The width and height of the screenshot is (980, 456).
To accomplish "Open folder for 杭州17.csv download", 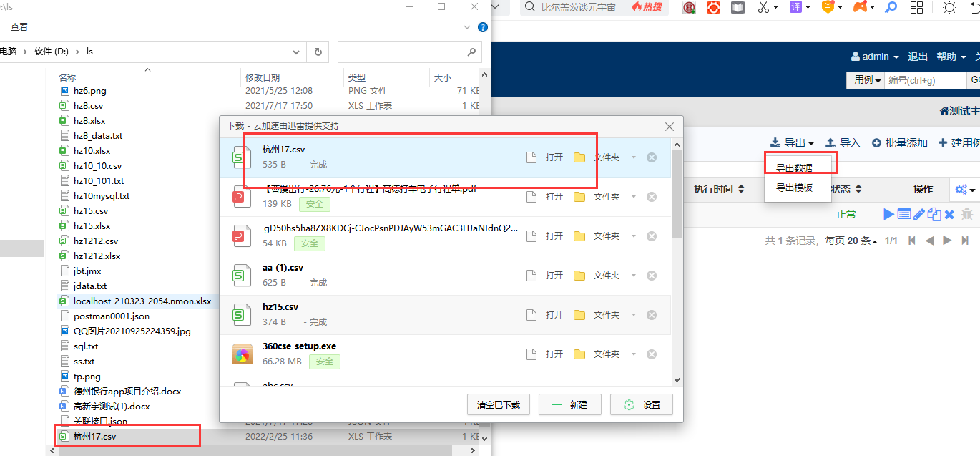I will click(x=596, y=157).
